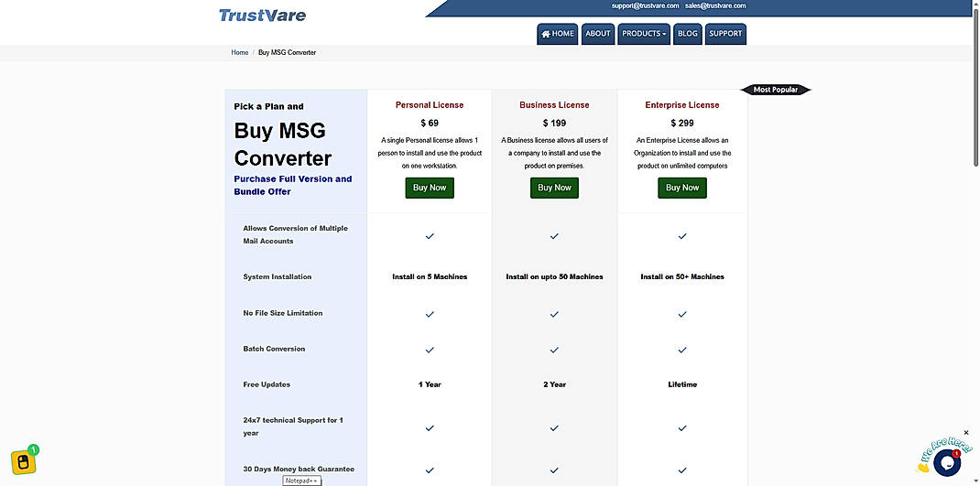Click Enterprise checkmark for Multiple Mail Accounts

tap(681, 236)
